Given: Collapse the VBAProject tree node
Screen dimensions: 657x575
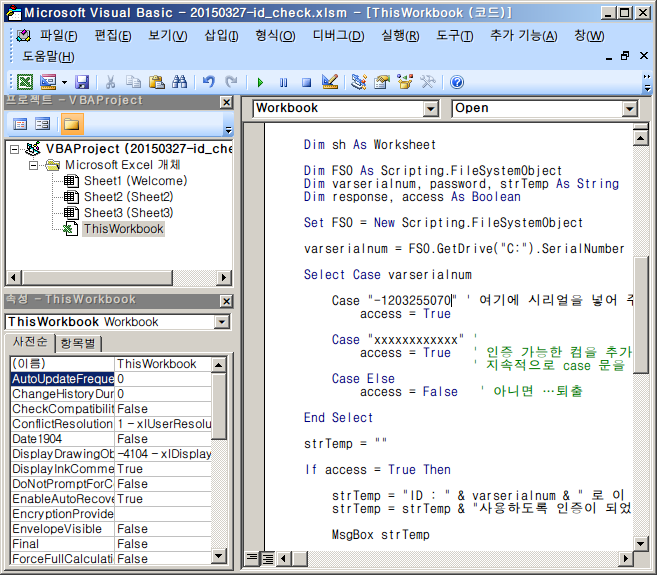Looking at the screenshot, I should (x=15, y=149).
